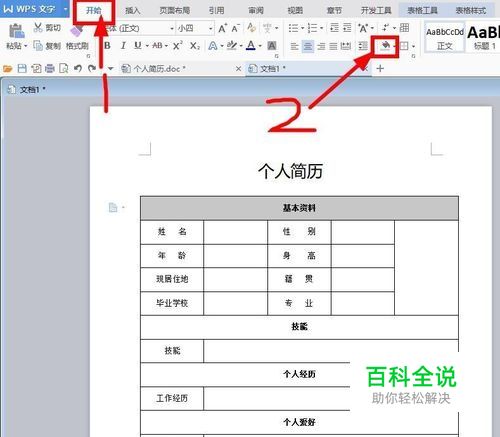Expand the borders dropdown arrow
Screen dimensions: 500x437
click(x=413, y=46)
